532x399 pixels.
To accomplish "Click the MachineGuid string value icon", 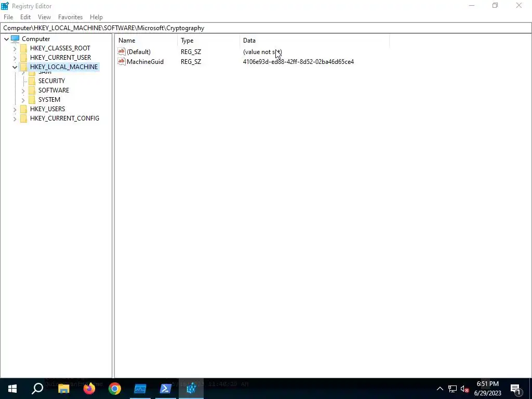I will pos(122,61).
